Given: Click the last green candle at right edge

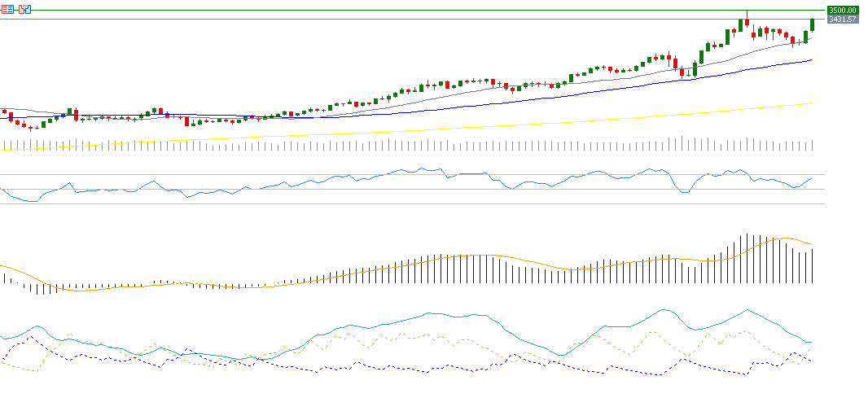Looking at the screenshot, I should (813, 25).
